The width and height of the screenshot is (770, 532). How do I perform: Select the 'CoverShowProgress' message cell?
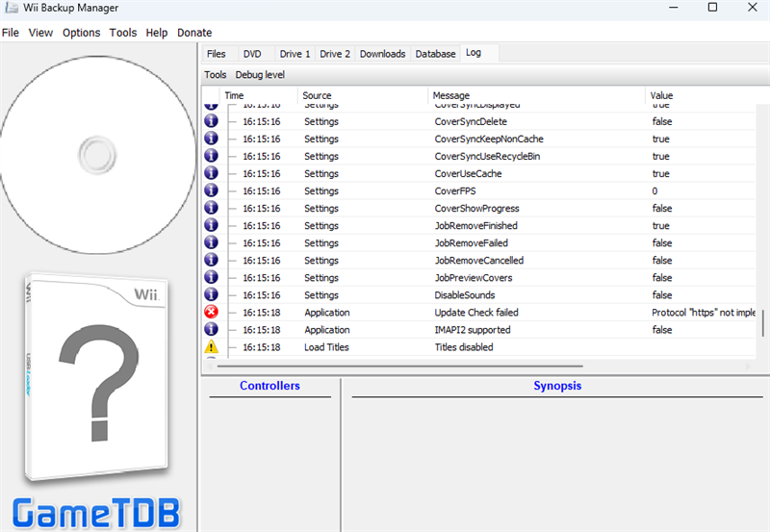[x=476, y=209]
